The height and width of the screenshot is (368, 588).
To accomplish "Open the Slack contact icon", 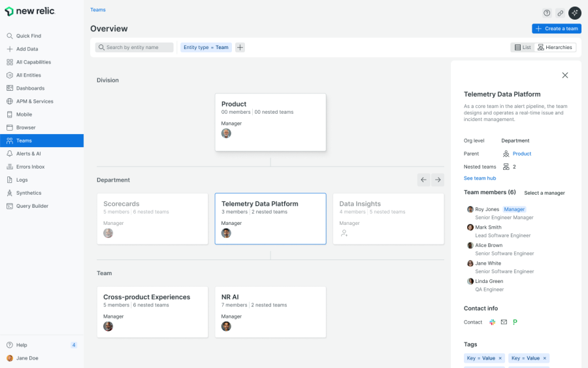I will [x=492, y=322].
